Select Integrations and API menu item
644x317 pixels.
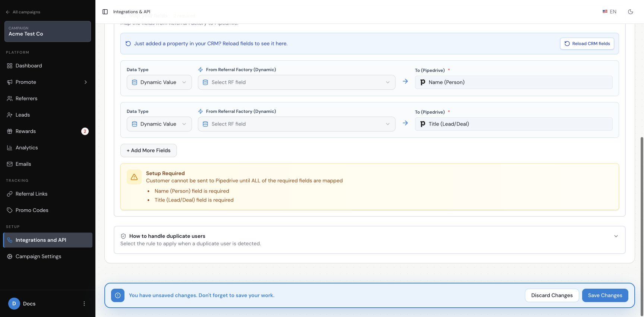point(48,240)
